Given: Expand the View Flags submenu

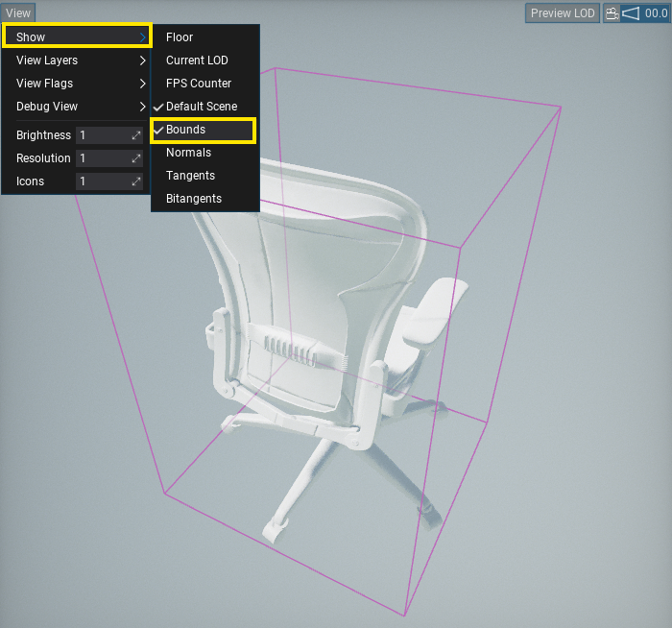Looking at the screenshot, I should click(77, 84).
